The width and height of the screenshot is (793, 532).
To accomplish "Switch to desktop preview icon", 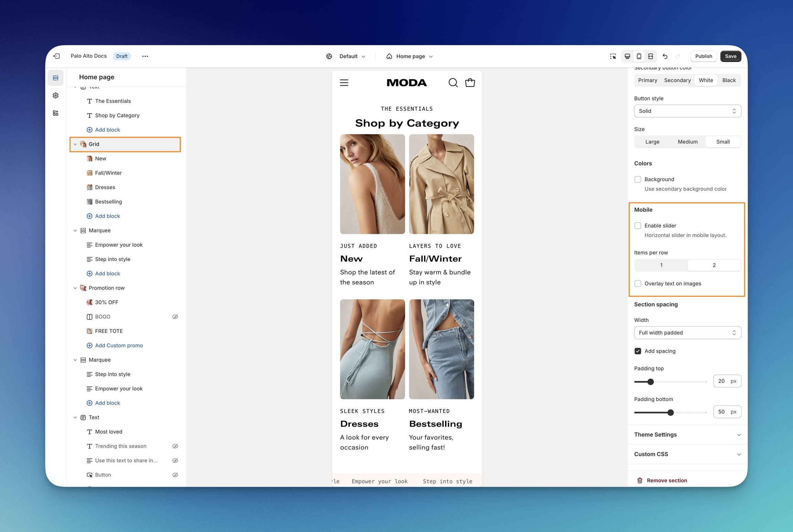I will [x=627, y=56].
